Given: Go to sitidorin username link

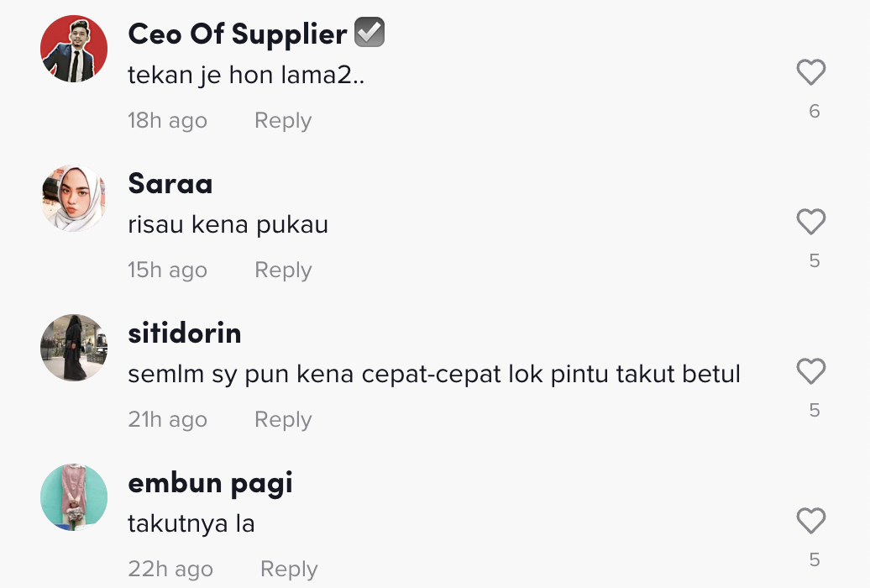Looking at the screenshot, I should click(185, 333).
